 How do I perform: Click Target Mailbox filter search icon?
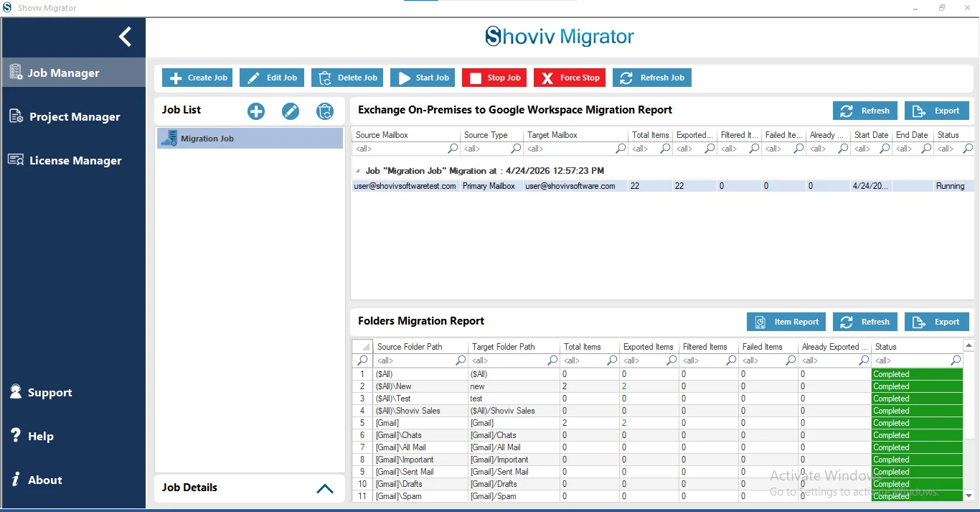[621, 149]
